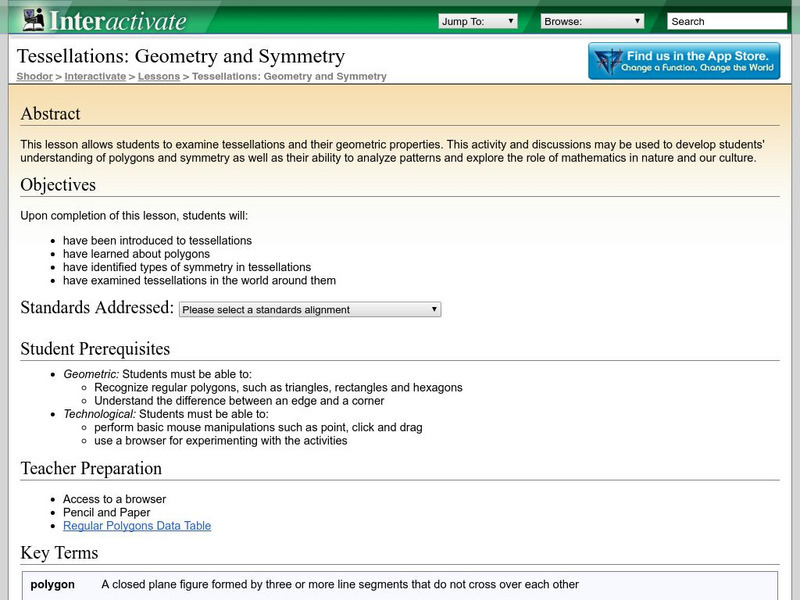Viewport: 800px width, 600px height.
Task: Click the polygon definition text
Action: [x=340, y=585]
